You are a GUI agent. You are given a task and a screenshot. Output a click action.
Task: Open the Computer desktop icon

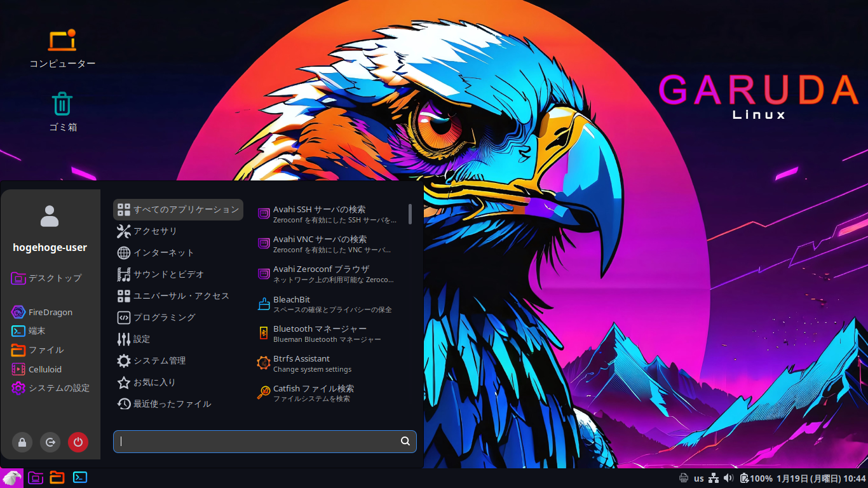tap(62, 48)
